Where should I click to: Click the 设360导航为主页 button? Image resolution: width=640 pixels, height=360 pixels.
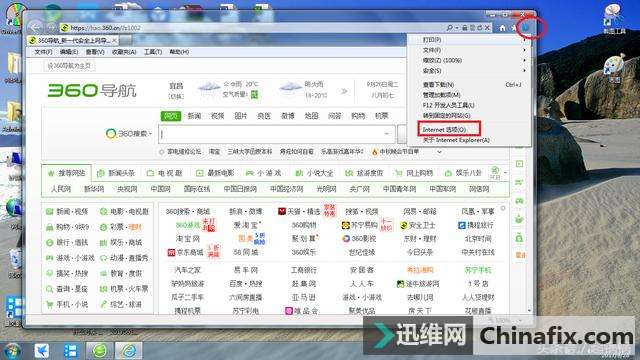(69, 66)
